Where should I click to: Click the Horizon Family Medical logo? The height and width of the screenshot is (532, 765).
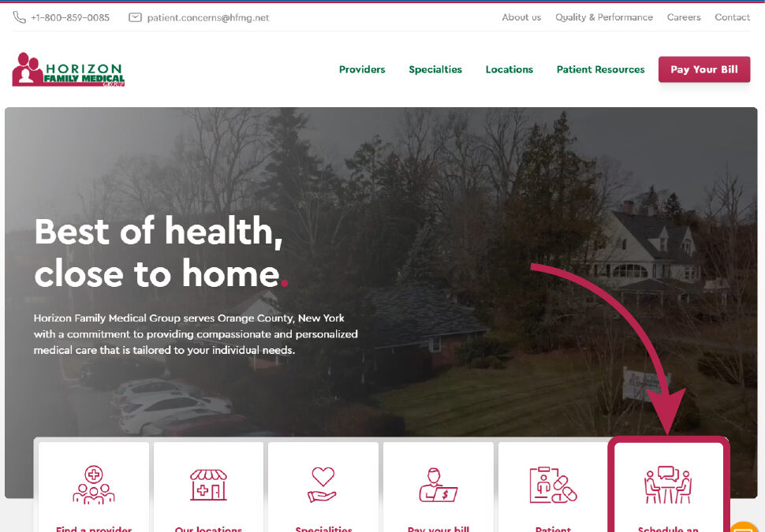[69, 69]
